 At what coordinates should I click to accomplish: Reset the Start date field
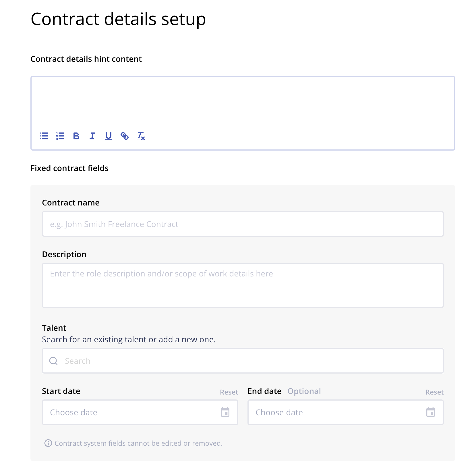229,392
